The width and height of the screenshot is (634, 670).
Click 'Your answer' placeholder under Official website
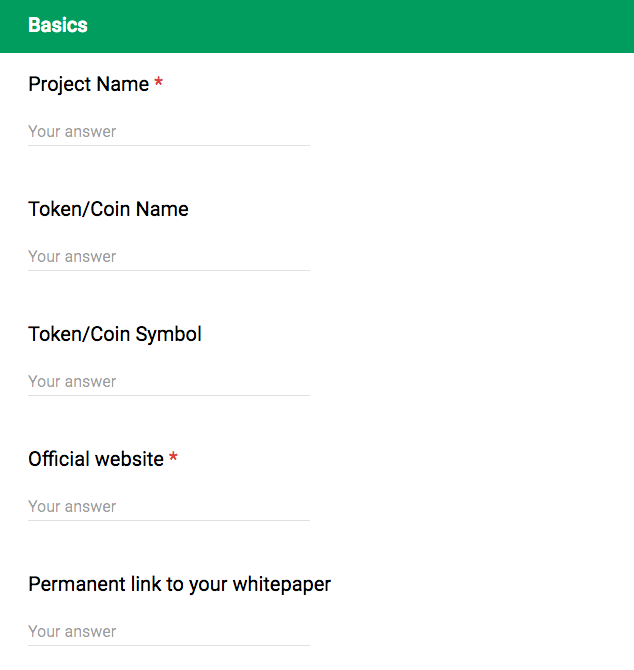(x=72, y=507)
